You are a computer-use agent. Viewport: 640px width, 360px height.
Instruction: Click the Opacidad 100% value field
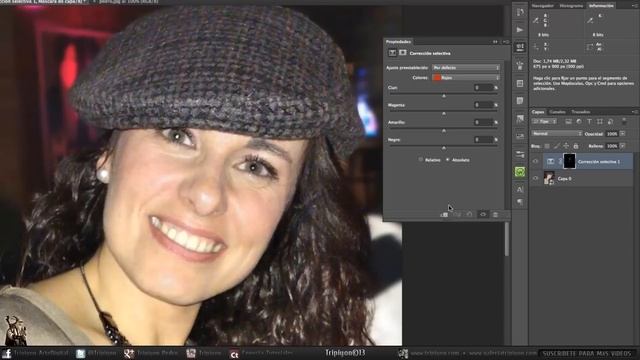[x=612, y=133]
